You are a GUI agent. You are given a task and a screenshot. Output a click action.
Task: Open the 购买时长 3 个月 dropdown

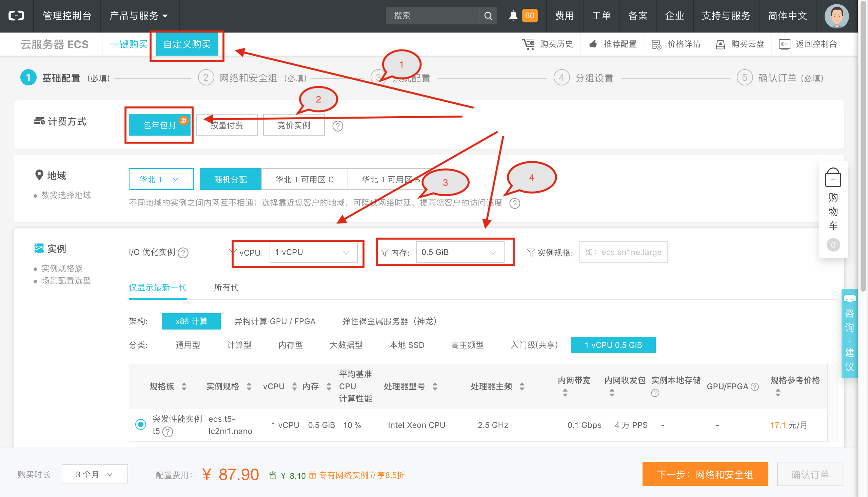click(x=95, y=474)
